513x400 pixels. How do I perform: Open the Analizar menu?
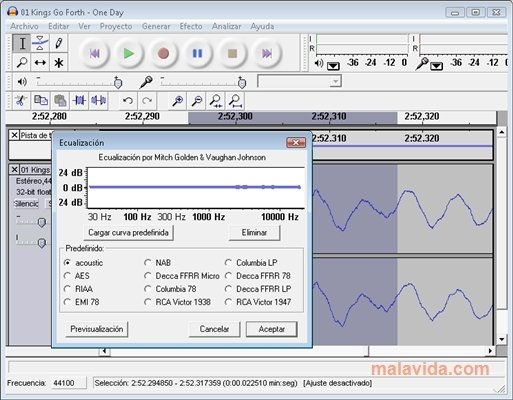tap(226, 26)
